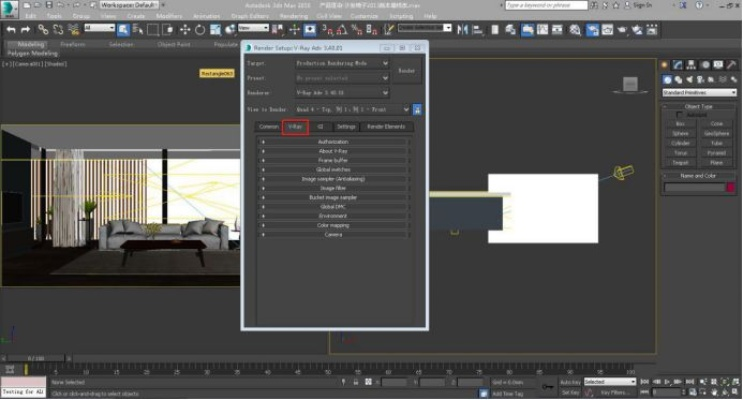This screenshot has width=743, height=400.
Task: Open the Rendering menu
Action: tap(291, 16)
